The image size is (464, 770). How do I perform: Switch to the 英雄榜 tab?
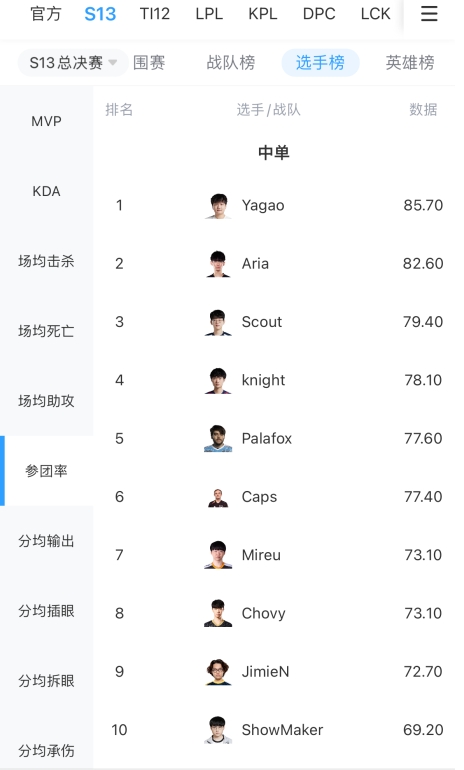410,63
